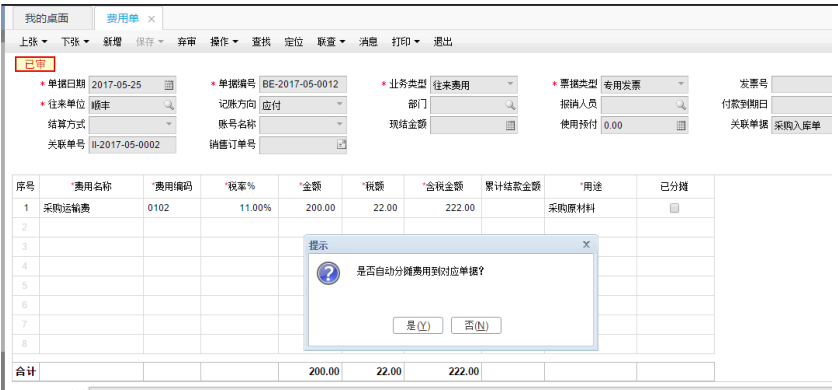Image resolution: width=838 pixels, height=390 pixels.
Task: Click the search icon in 报销人员 field
Action: click(681, 105)
